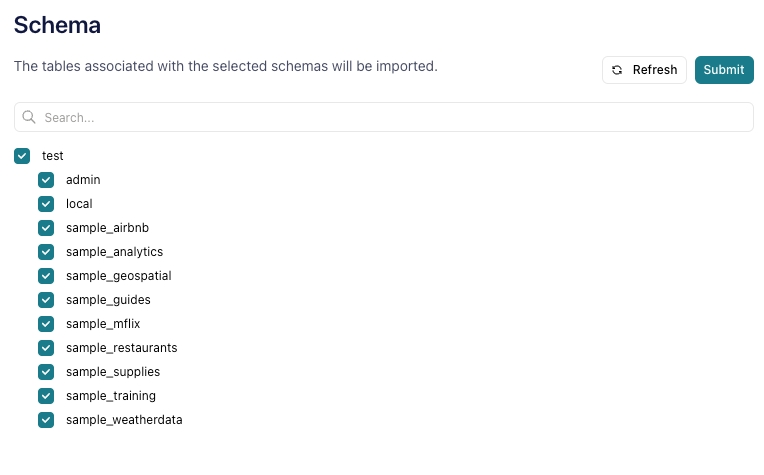This screenshot has width=764, height=475.
Task: Toggle the sample_airbnb checkbox
Action: [46, 228]
